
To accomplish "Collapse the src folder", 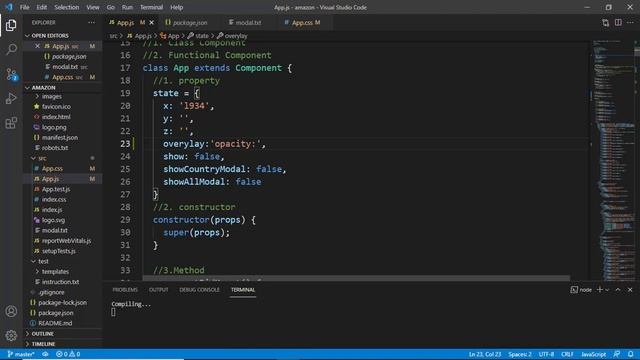I will click(42, 158).
